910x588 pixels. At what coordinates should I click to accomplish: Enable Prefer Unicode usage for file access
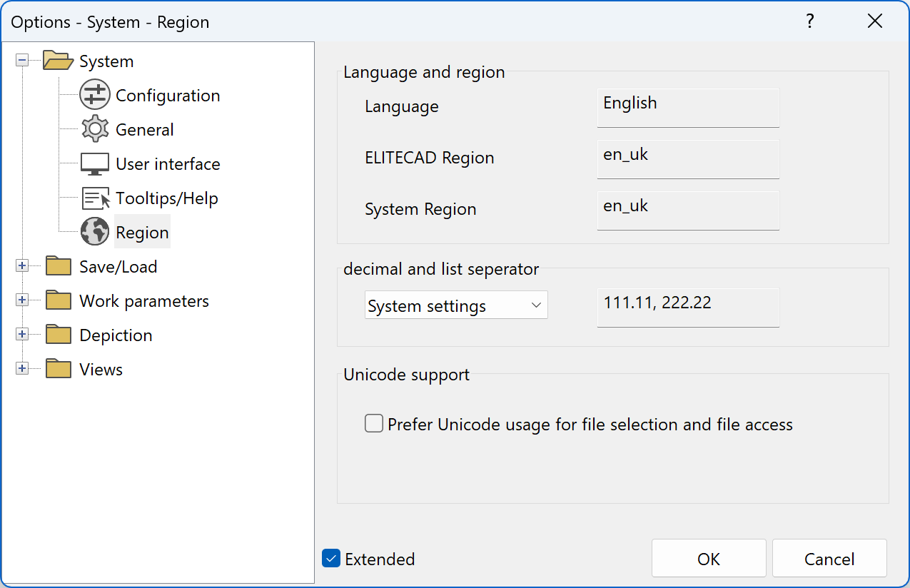click(373, 424)
